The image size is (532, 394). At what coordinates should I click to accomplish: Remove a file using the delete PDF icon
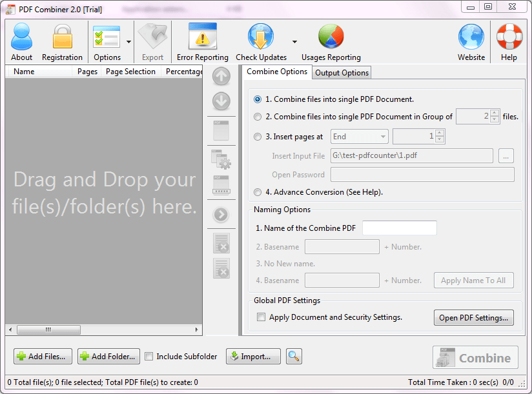221,243
